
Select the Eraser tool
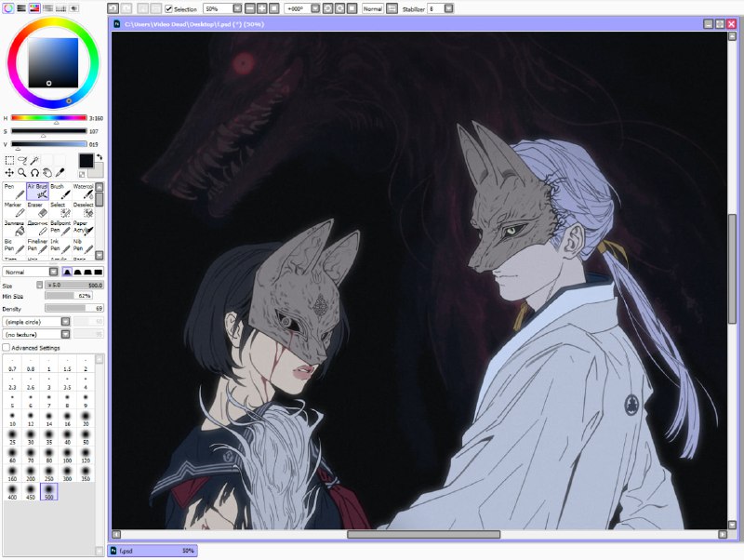(37, 209)
